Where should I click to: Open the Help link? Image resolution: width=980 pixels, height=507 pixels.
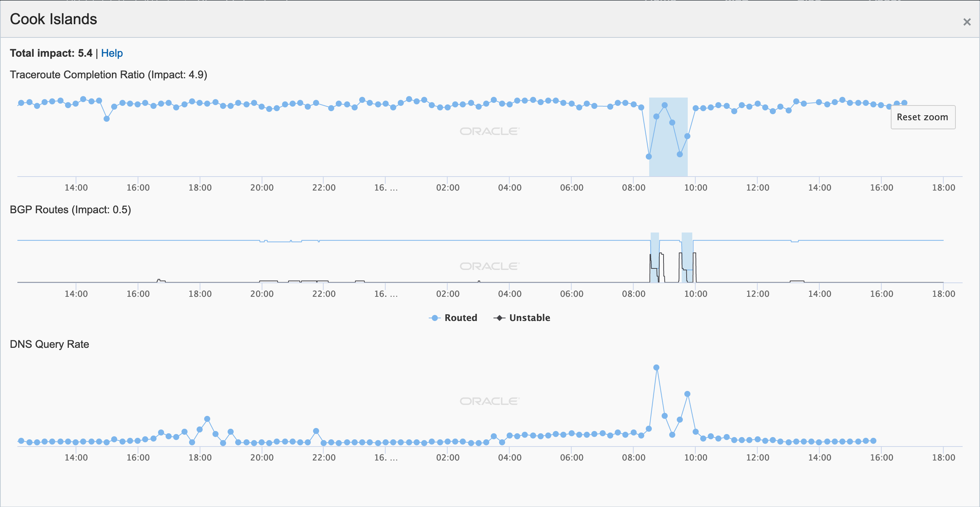112,53
